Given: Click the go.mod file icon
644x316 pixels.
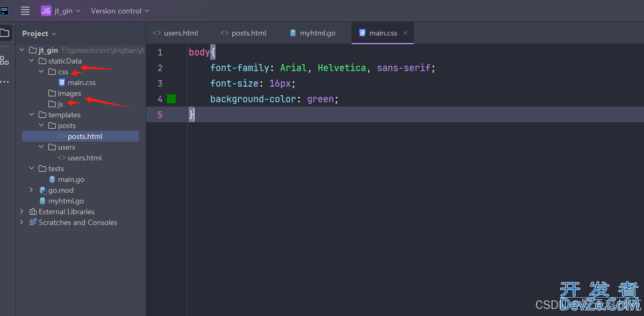Looking at the screenshot, I should point(42,190).
